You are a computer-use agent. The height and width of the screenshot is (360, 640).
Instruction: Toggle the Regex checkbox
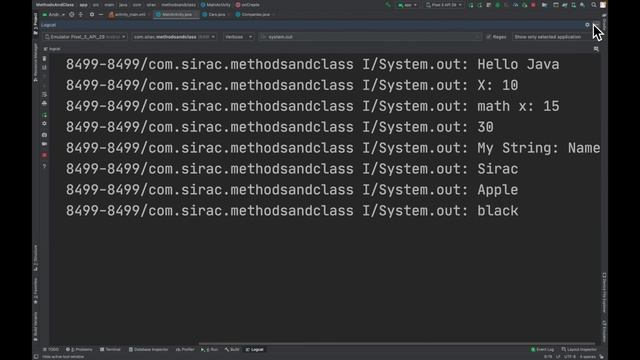point(489,37)
